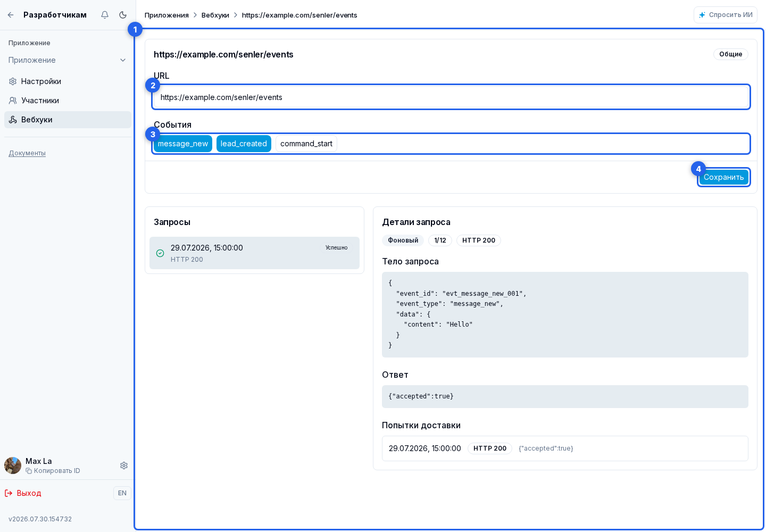Click the back arrow next to Разработчикам
The height and width of the screenshot is (532, 766).
point(11,15)
